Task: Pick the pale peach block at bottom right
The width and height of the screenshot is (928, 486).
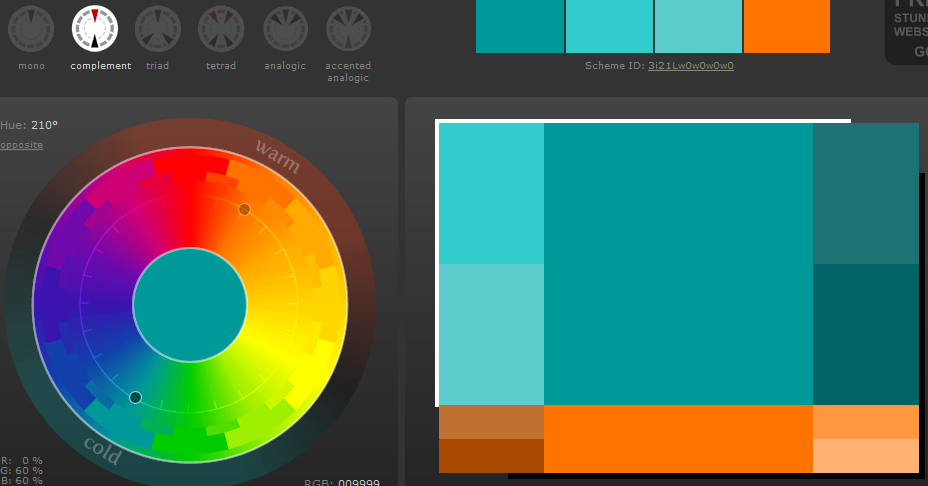Action: (x=865, y=455)
